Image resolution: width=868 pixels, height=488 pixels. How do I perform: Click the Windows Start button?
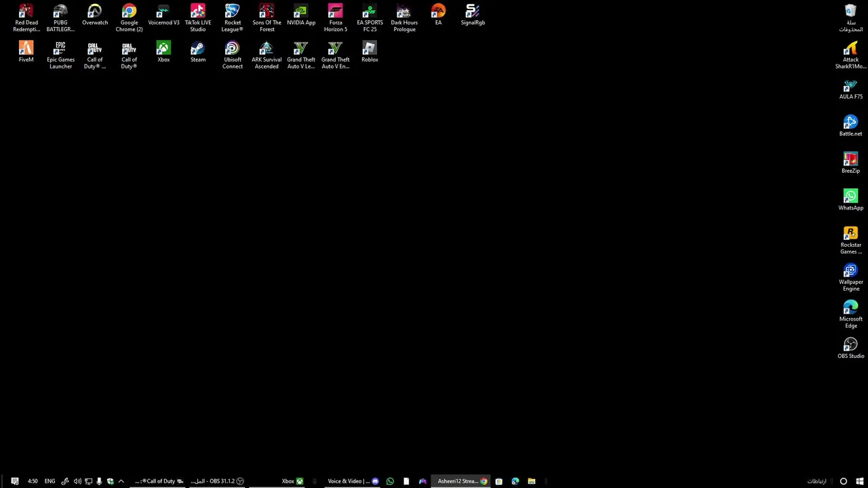point(859,481)
